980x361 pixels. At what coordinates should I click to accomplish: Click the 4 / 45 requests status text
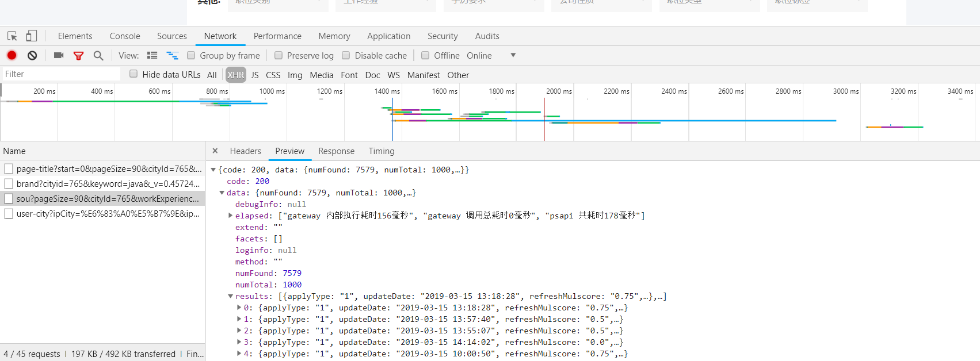(x=32, y=354)
